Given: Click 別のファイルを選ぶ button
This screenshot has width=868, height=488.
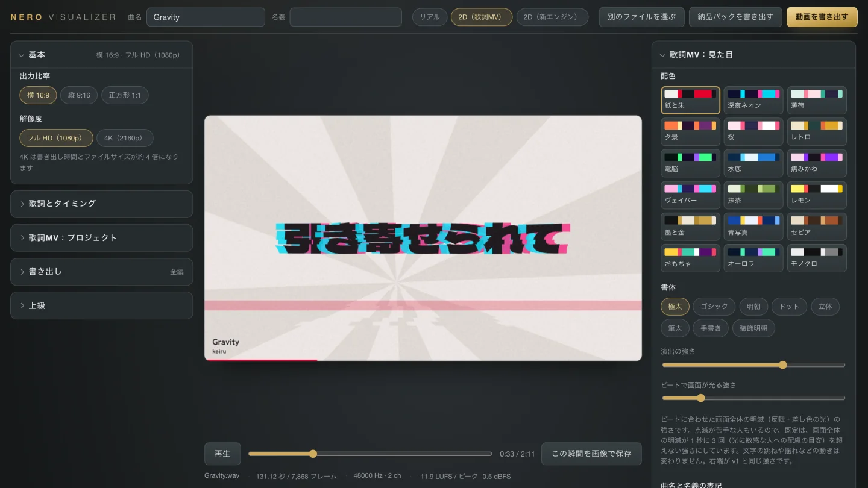Looking at the screenshot, I should pos(641,17).
